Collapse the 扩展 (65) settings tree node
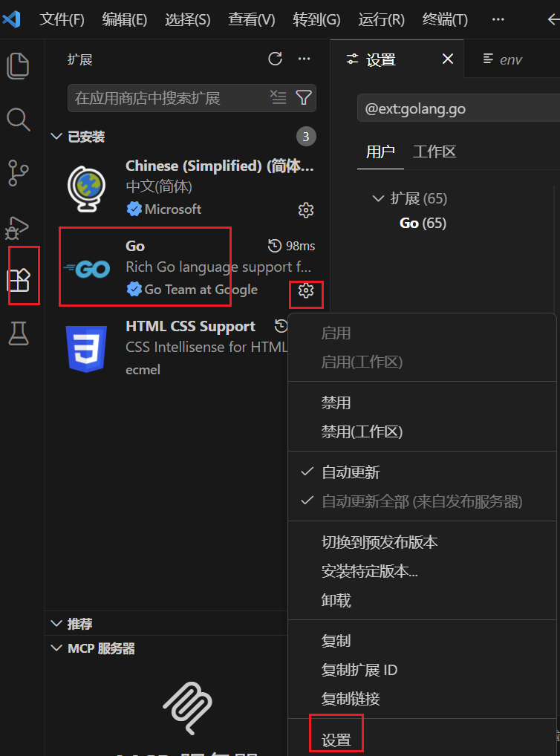560x756 pixels. (x=378, y=198)
